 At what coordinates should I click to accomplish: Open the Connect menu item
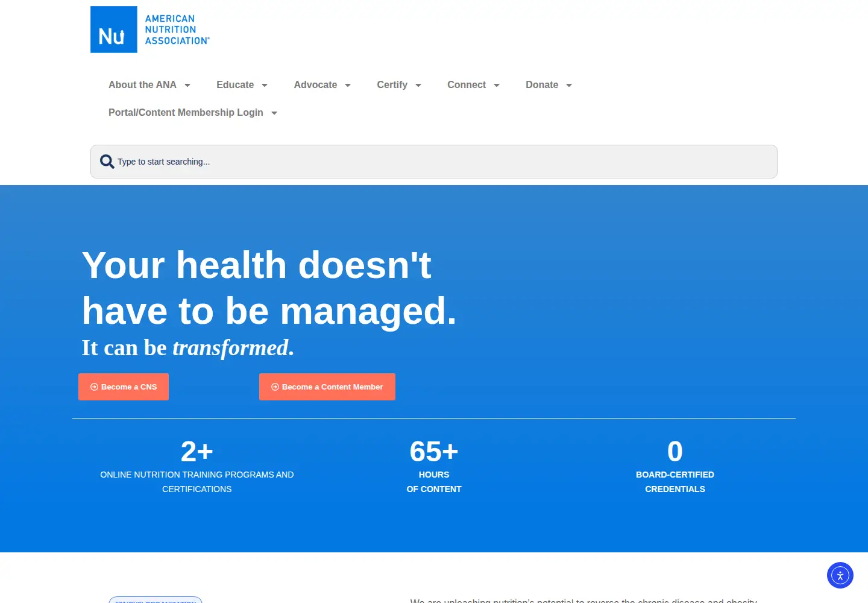467,85
